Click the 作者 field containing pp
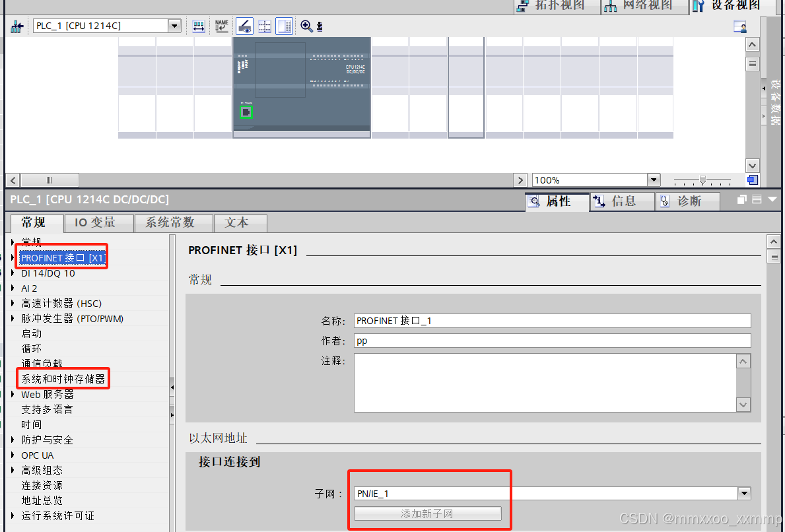 pyautogui.click(x=552, y=341)
